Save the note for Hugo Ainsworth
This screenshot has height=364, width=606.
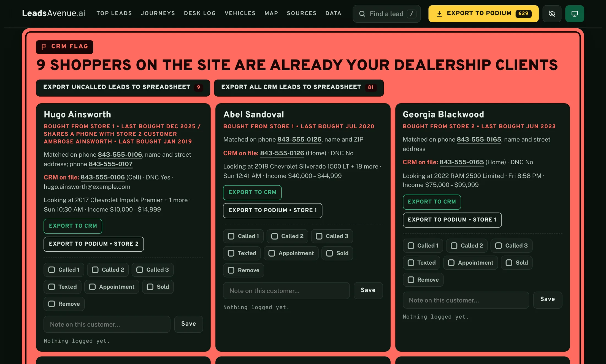[188, 324]
